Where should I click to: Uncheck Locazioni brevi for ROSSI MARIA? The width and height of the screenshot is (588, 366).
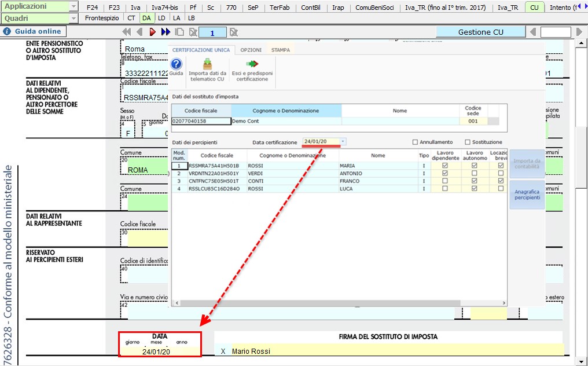point(501,166)
